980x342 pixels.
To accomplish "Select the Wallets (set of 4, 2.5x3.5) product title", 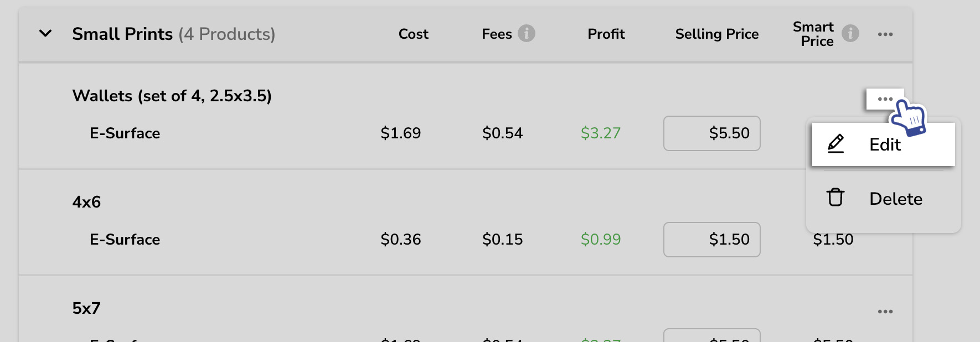I will pos(172,96).
